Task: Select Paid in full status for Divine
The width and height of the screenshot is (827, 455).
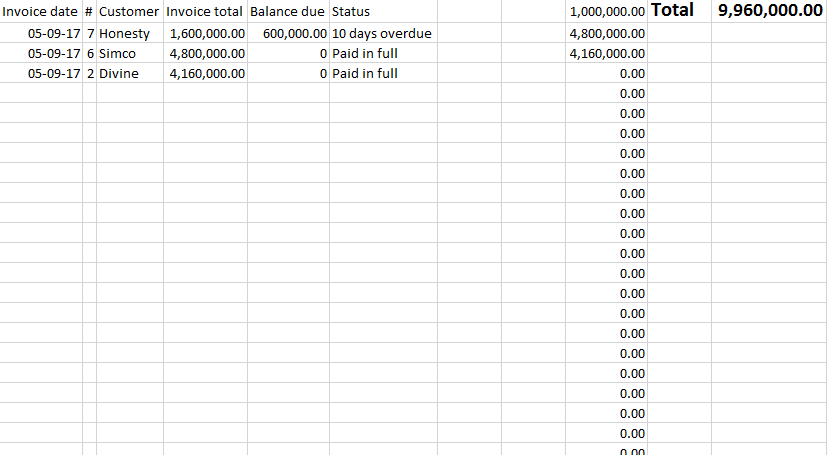Action: (x=383, y=73)
